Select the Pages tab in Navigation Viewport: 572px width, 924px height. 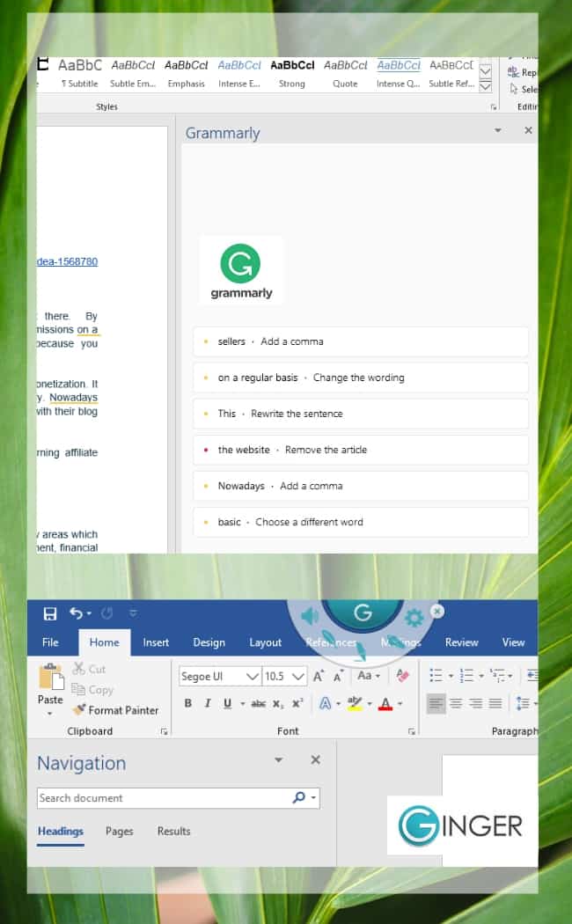point(119,831)
